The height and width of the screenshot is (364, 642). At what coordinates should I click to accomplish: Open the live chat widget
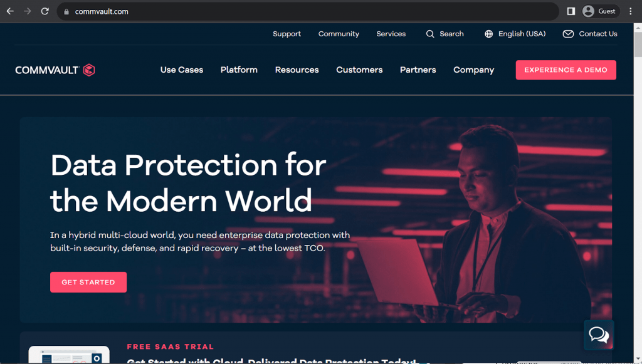599,335
